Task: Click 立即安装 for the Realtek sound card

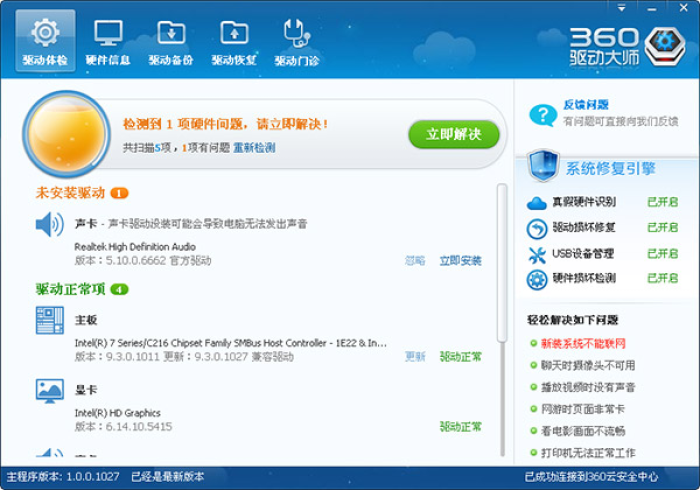Action: [460, 261]
